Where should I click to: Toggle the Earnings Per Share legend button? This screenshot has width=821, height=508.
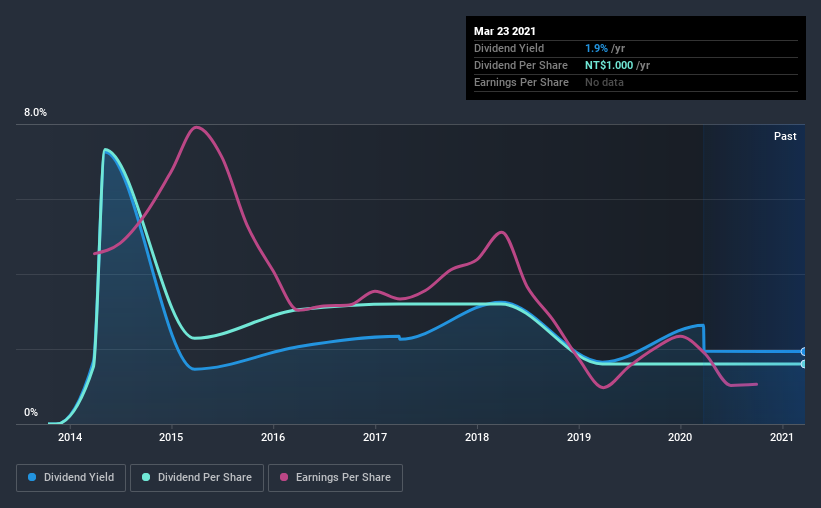click(x=336, y=478)
